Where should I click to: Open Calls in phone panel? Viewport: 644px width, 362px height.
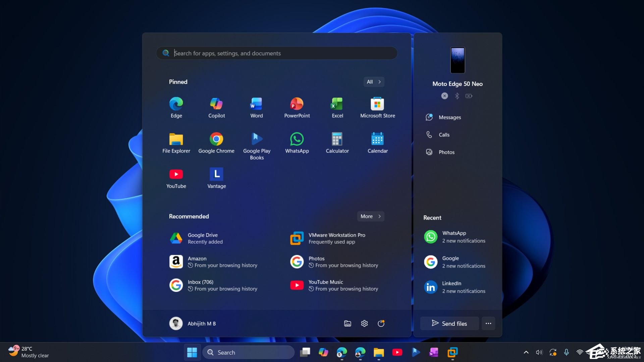[x=444, y=135]
